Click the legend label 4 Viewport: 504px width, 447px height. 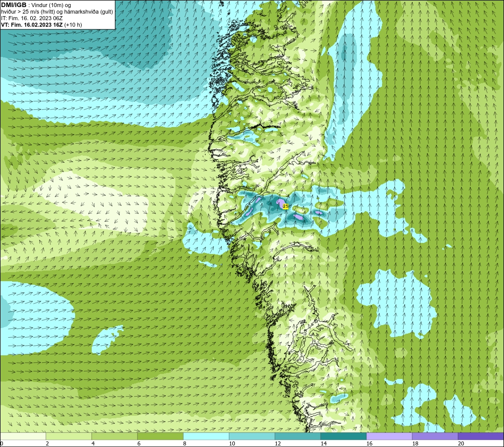click(93, 443)
